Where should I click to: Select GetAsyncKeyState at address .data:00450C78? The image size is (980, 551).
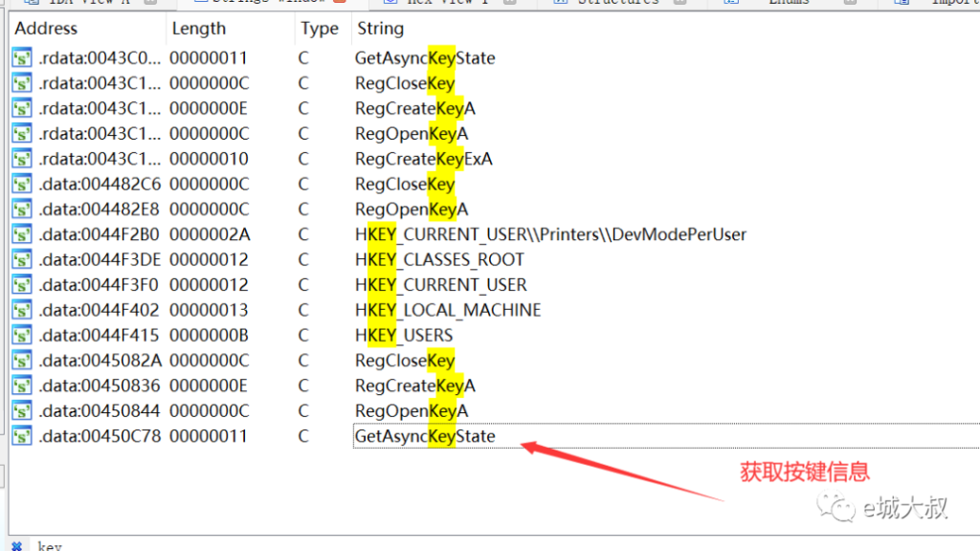point(425,436)
